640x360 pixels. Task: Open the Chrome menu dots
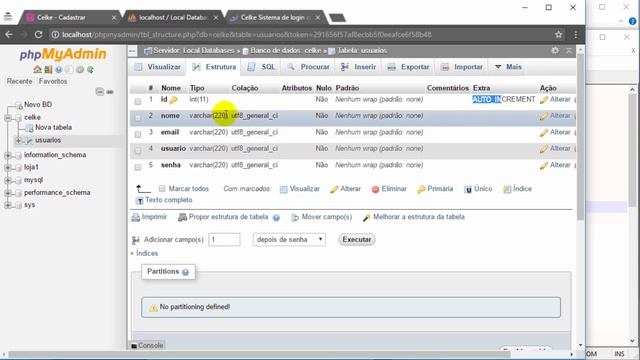[576, 35]
